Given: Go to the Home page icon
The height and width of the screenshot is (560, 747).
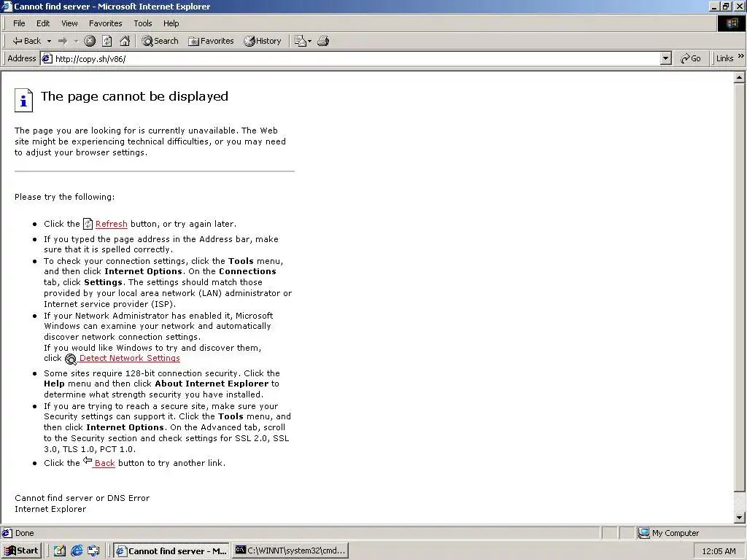Looking at the screenshot, I should [125, 41].
